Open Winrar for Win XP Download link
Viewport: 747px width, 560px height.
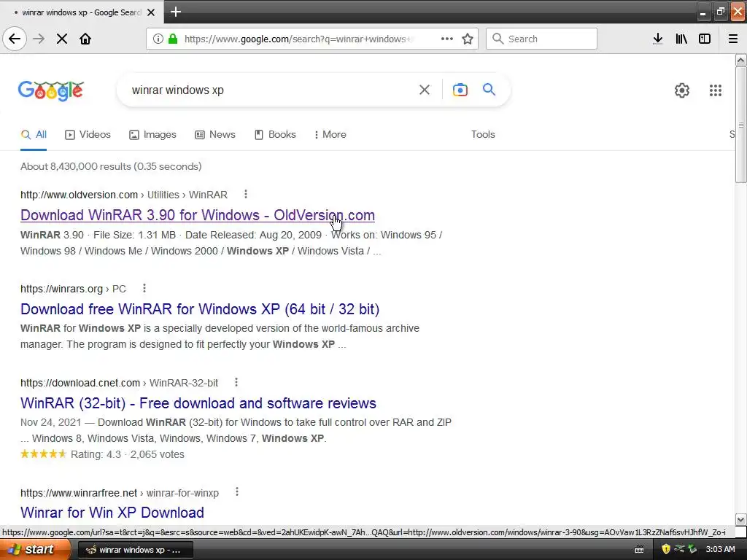112,513
